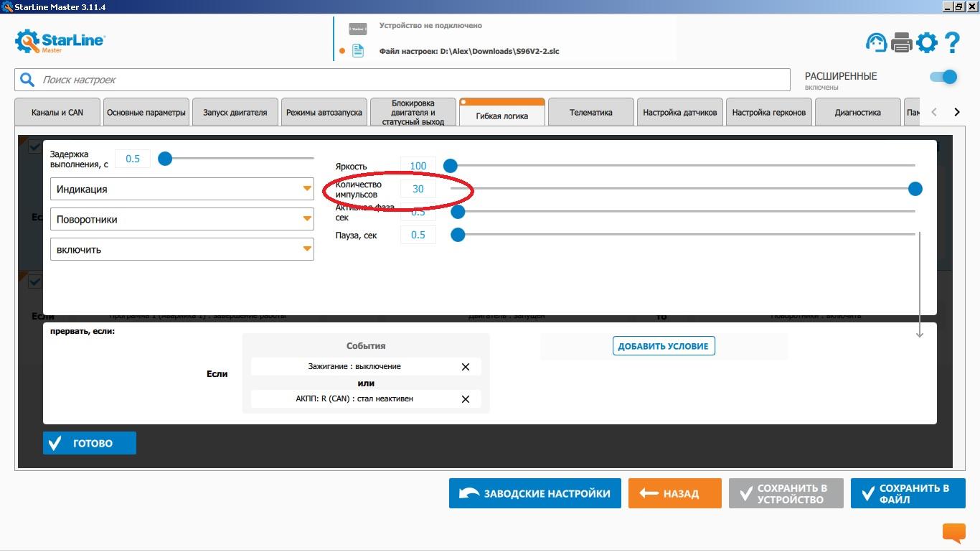This screenshot has width=980, height=555.
Task: Click the device not connected icon
Action: coord(357,29)
